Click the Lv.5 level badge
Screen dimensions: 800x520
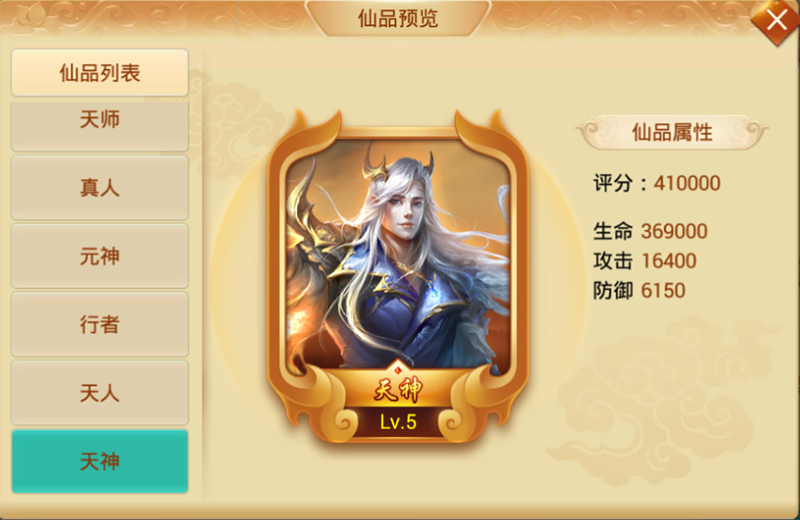398,422
